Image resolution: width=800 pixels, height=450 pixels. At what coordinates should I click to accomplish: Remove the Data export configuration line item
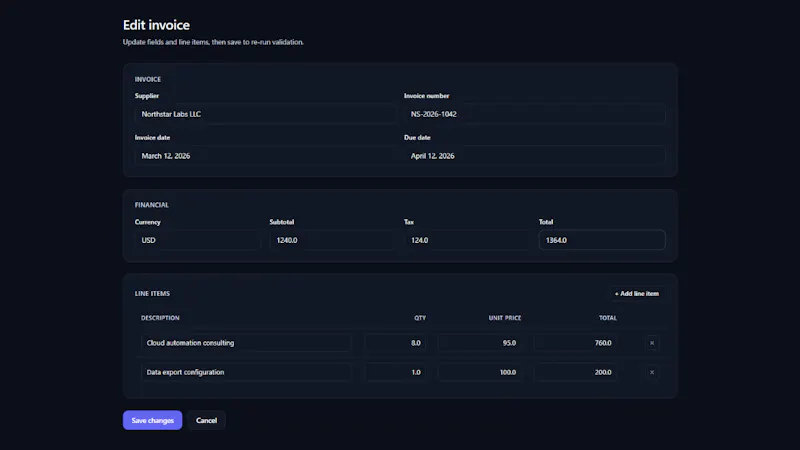652,372
